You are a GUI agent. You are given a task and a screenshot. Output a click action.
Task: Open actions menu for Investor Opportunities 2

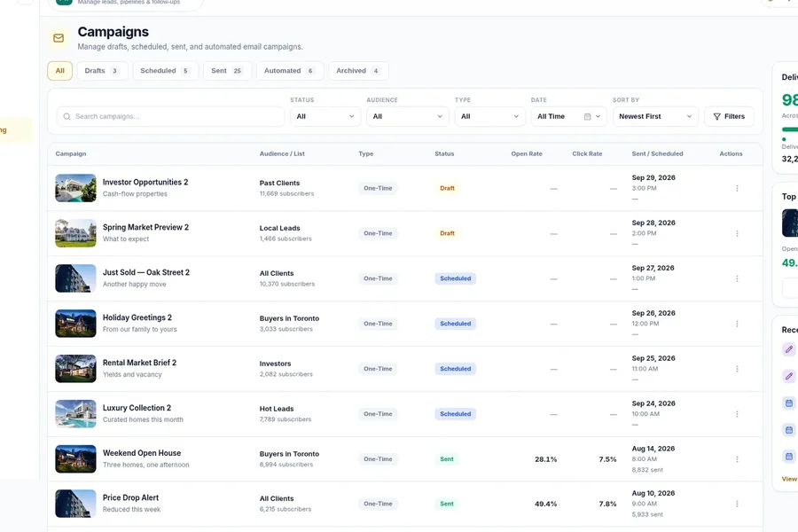[737, 188]
